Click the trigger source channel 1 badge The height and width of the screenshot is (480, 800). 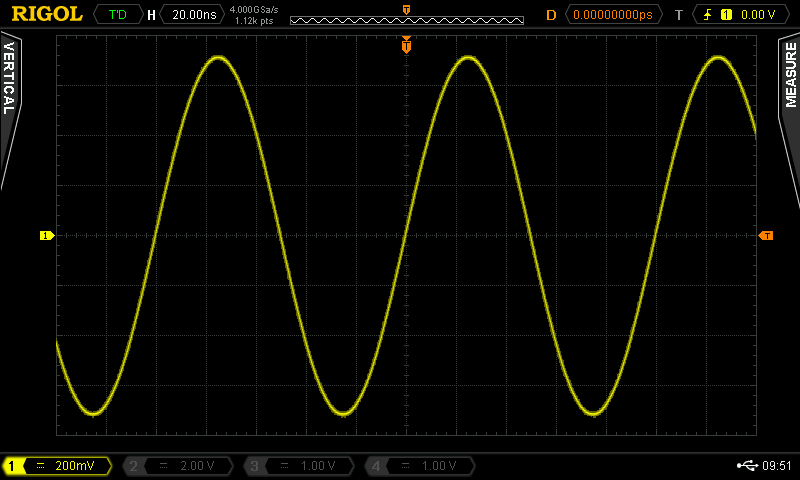pos(726,15)
